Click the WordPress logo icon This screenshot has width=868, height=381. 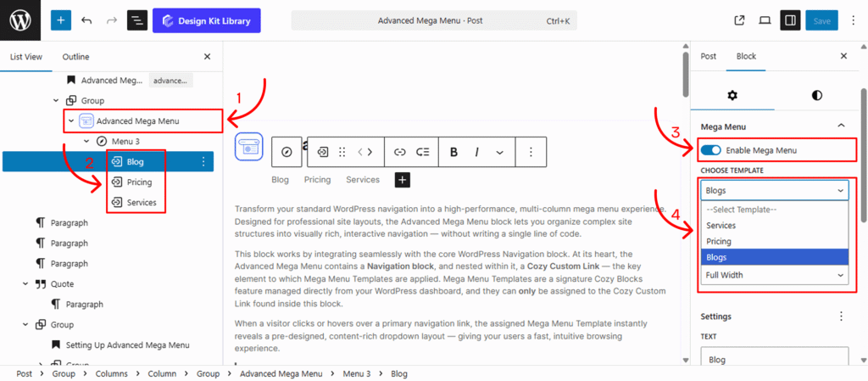coord(20,20)
